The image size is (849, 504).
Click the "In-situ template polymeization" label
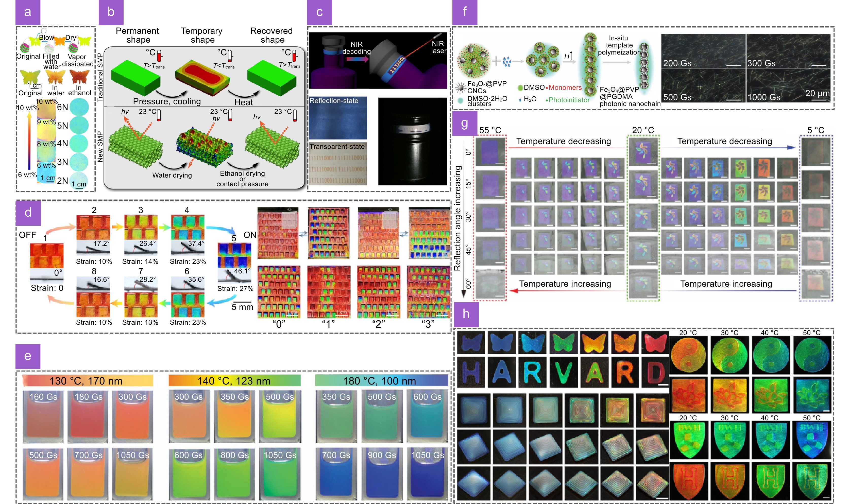(x=619, y=45)
